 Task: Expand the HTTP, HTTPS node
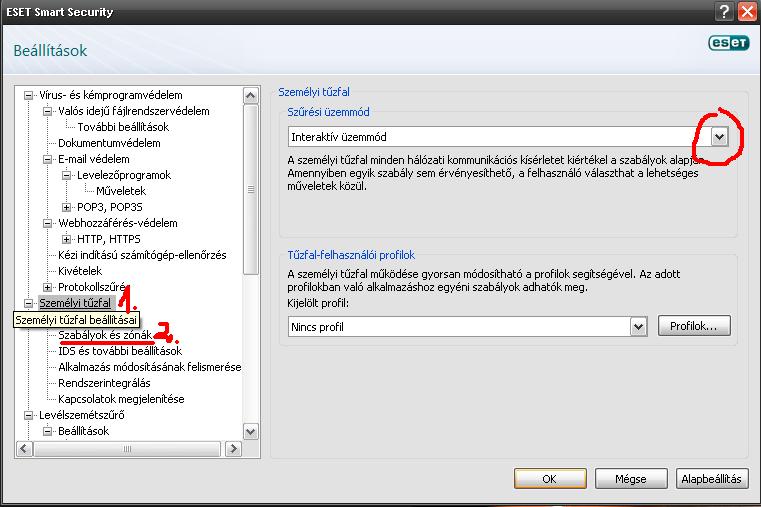tap(66, 240)
